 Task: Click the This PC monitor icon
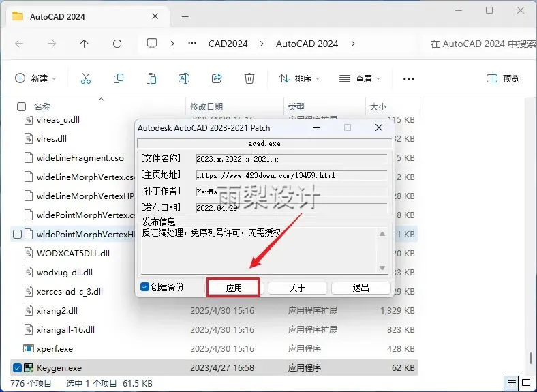click(152, 44)
